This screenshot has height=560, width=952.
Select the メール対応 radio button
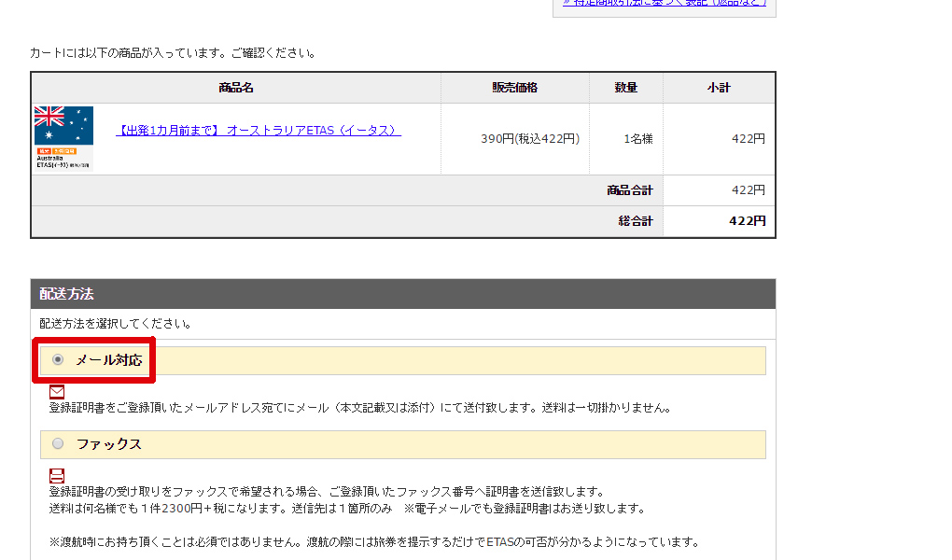click(58, 359)
